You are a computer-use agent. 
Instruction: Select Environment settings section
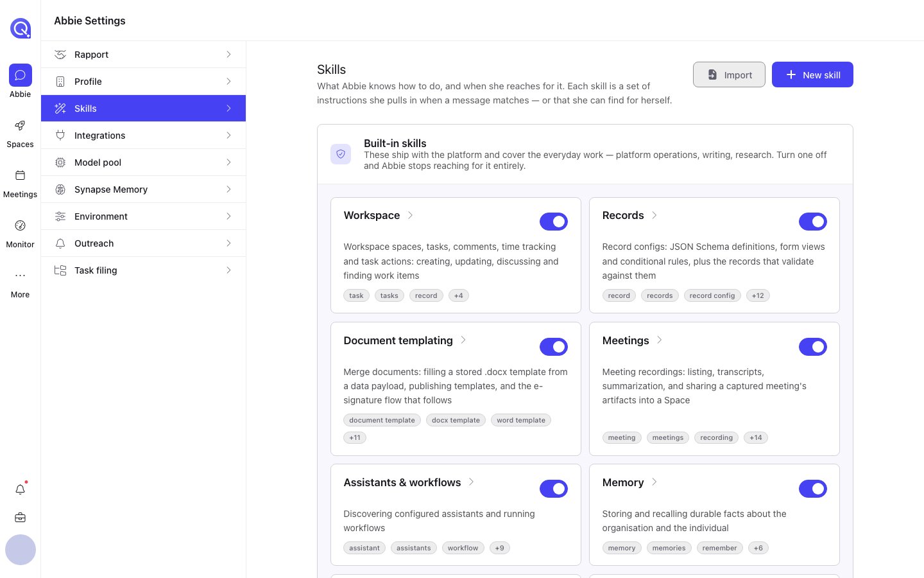click(x=143, y=216)
